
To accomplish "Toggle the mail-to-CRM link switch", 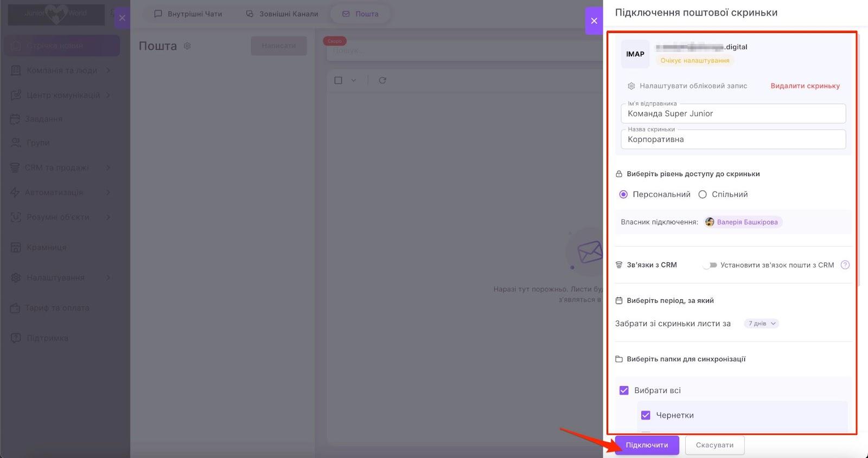I will coord(710,265).
